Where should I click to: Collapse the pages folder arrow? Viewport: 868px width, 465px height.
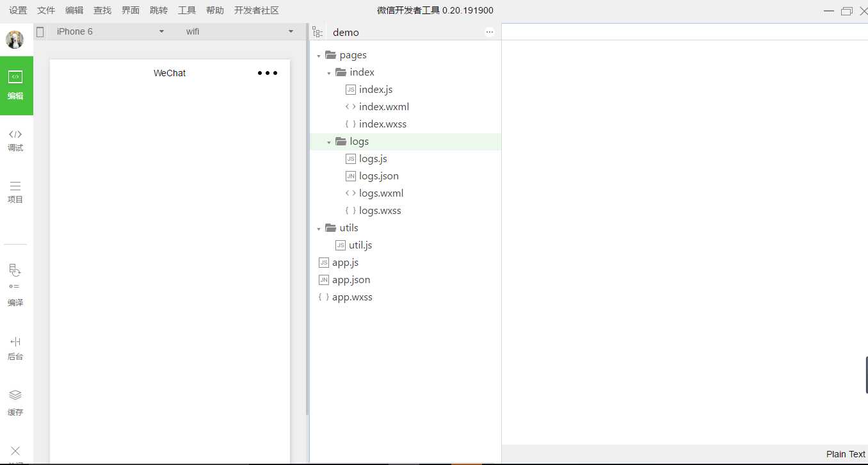coord(319,56)
